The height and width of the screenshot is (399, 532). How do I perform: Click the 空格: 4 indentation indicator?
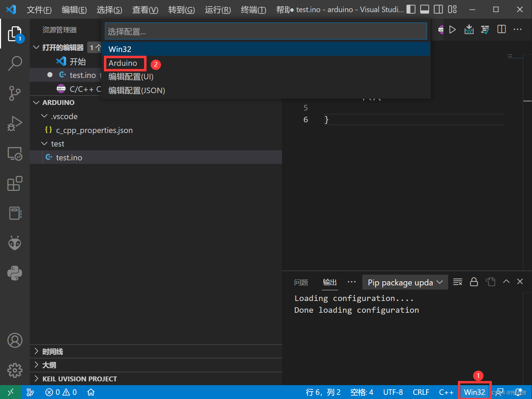(362, 392)
